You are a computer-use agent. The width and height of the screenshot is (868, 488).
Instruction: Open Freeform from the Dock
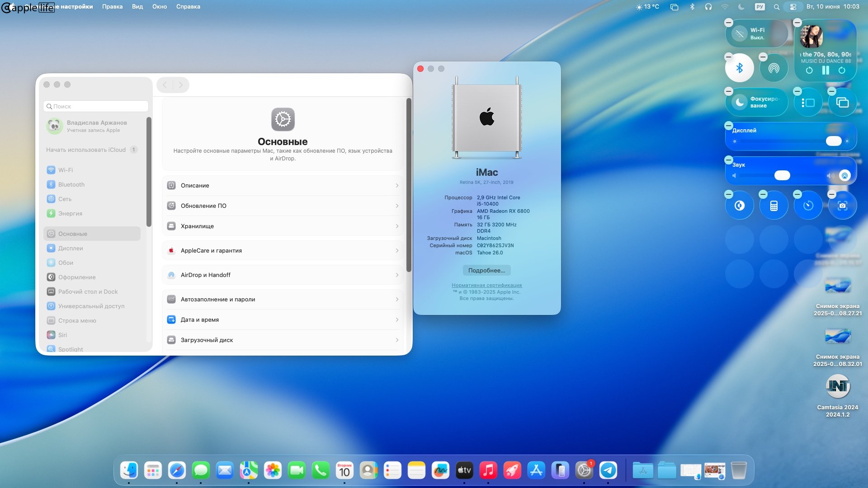pos(440,470)
